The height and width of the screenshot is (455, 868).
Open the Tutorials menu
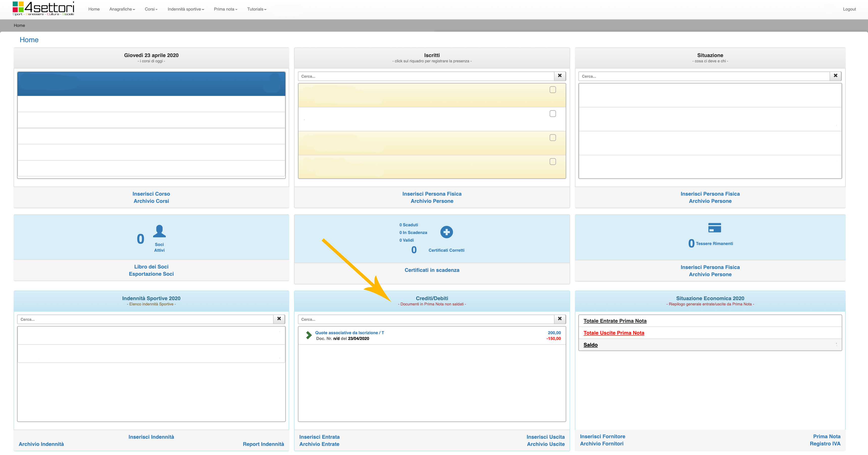(x=257, y=9)
